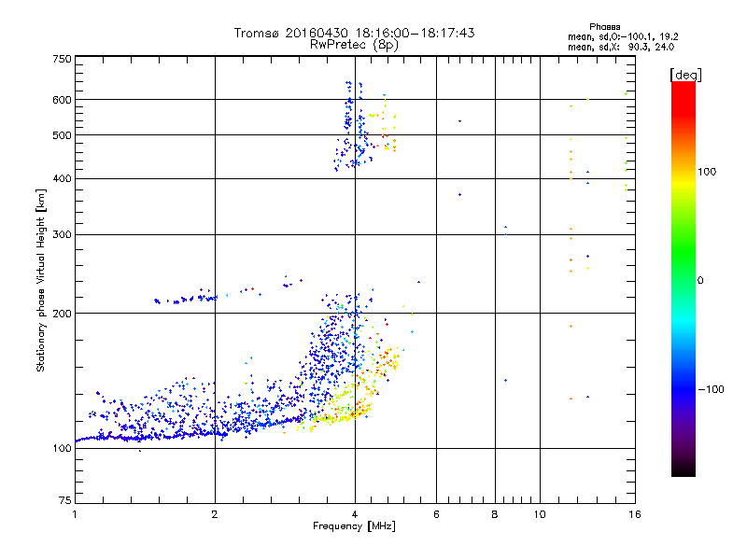Click the x-axis tick label "6"
This screenshot has width=747, height=560.
click(x=436, y=514)
